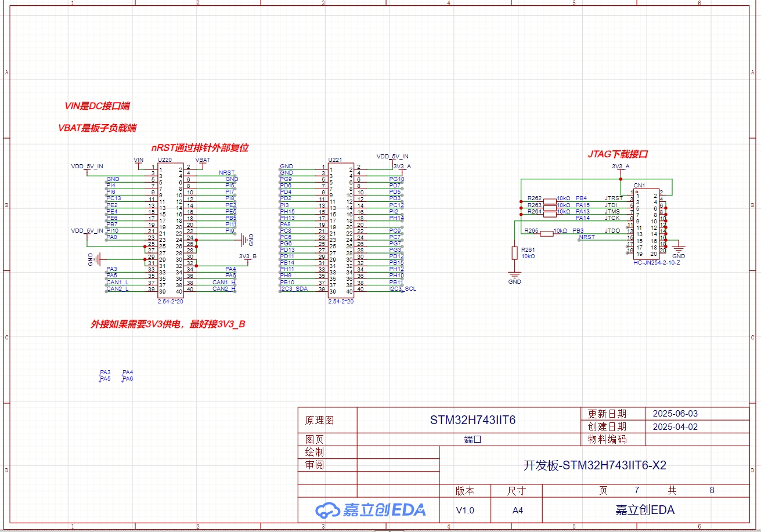Select the U221 header designator
Screen dimensions: 761x532
click(335, 160)
